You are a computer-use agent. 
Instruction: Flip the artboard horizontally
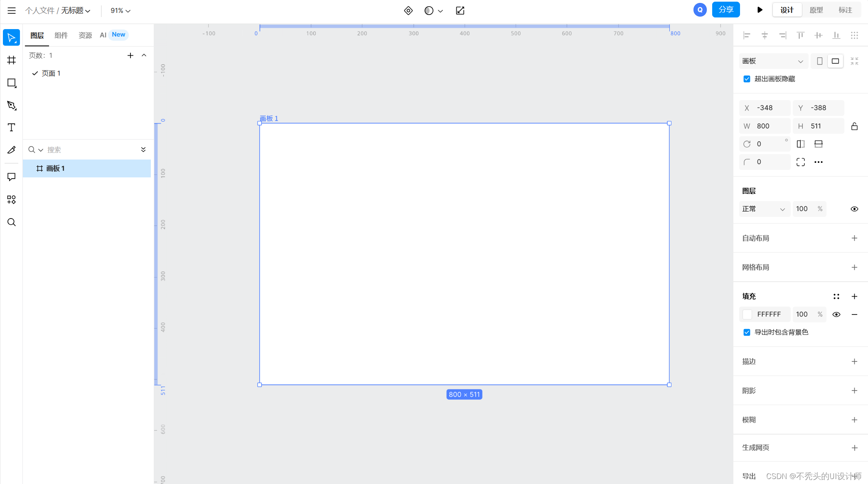[x=800, y=144]
